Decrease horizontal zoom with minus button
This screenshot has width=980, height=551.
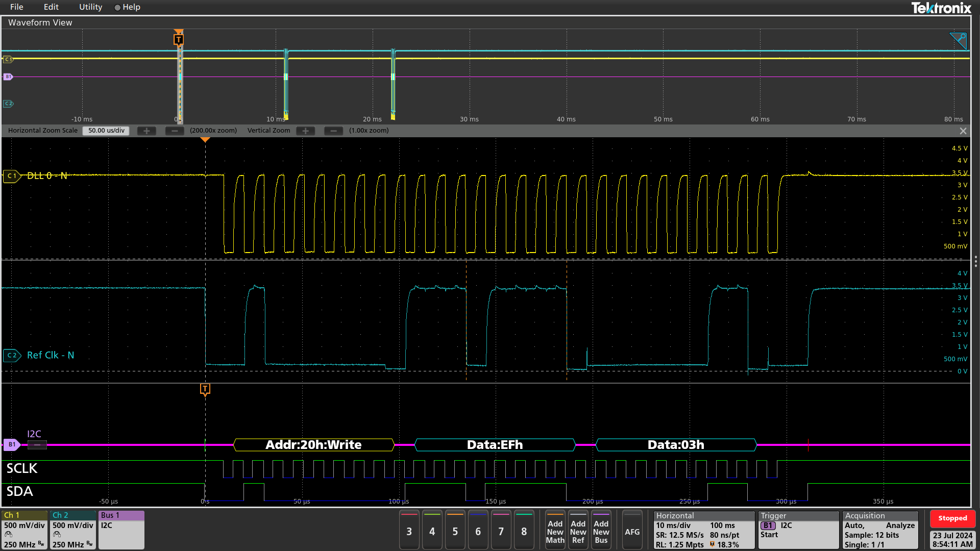[x=175, y=131]
